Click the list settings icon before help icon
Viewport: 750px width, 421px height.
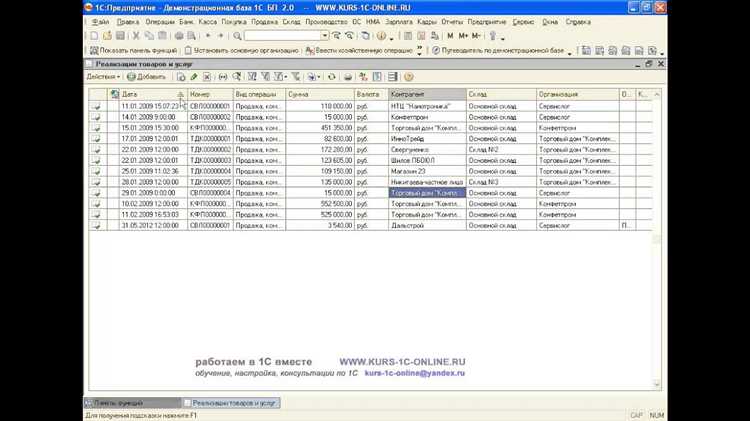(x=393, y=77)
